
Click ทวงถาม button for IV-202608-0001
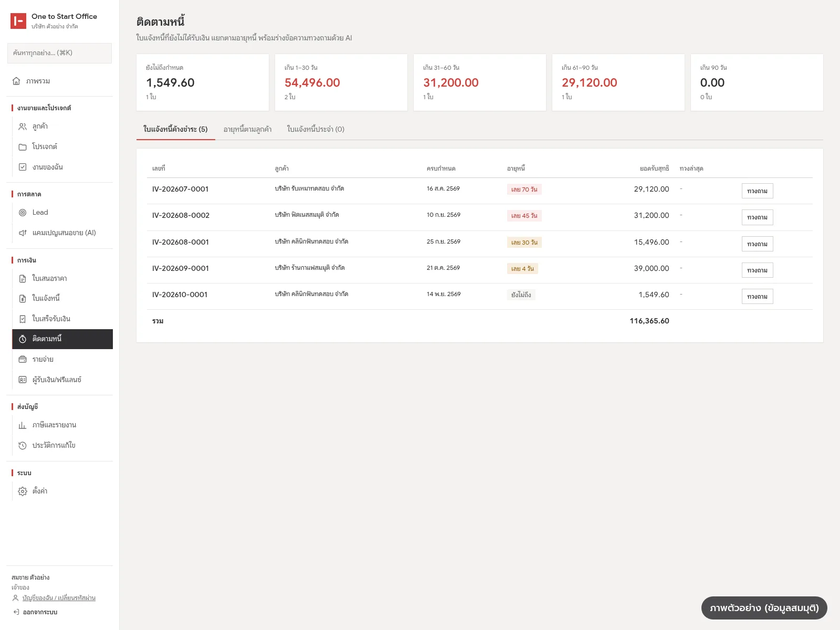click(x=757, y=244)
